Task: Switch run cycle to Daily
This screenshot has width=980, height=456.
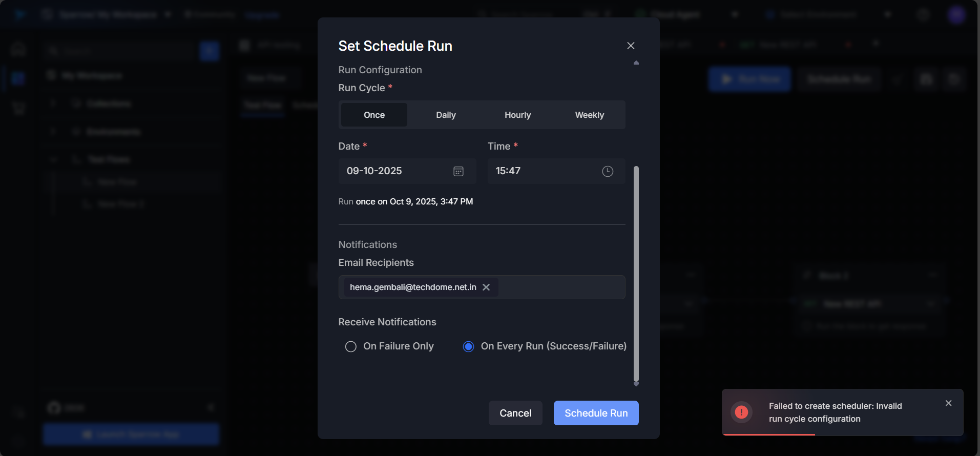Action: (446, 115)
